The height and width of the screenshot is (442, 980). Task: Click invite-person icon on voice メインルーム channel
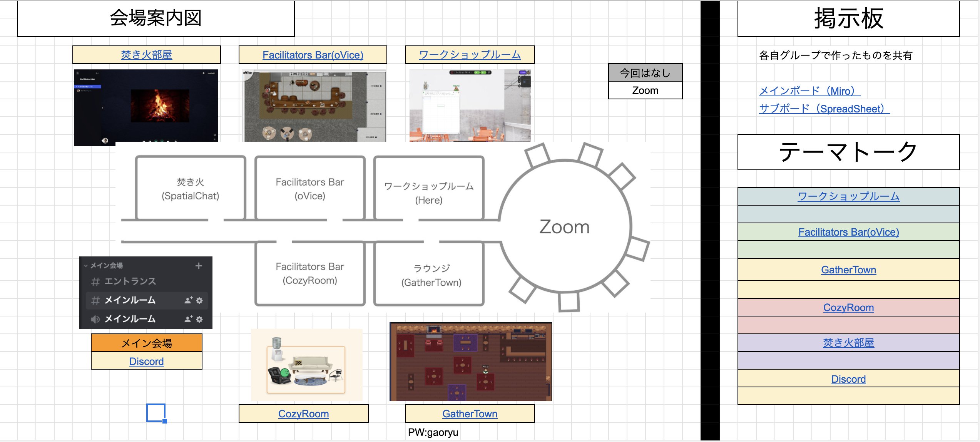tap(188, 319)
